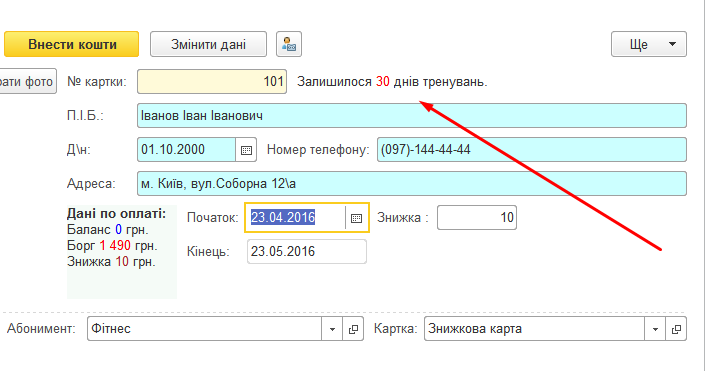The width and height of the screenshot is (705, 371).
Task: Expand the Ще menu
Action: [649, 44]
